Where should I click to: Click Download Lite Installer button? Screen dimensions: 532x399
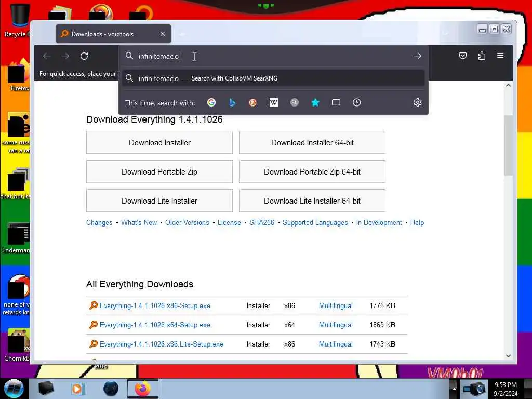click(x=159, y=201)
